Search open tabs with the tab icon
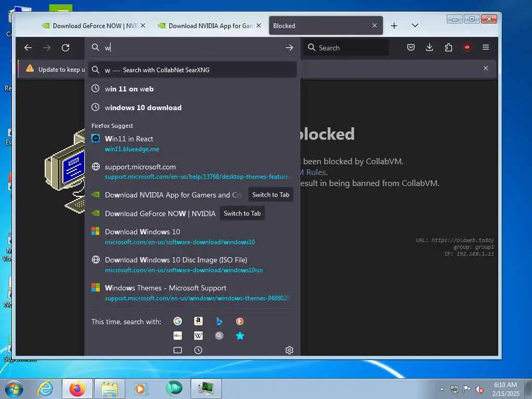 [178, 350]
